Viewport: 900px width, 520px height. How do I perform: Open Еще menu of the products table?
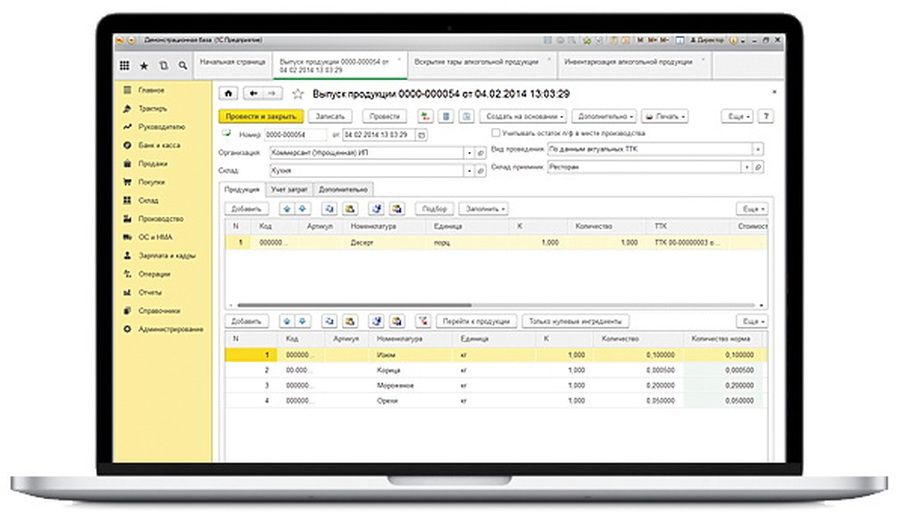point(752,209)
